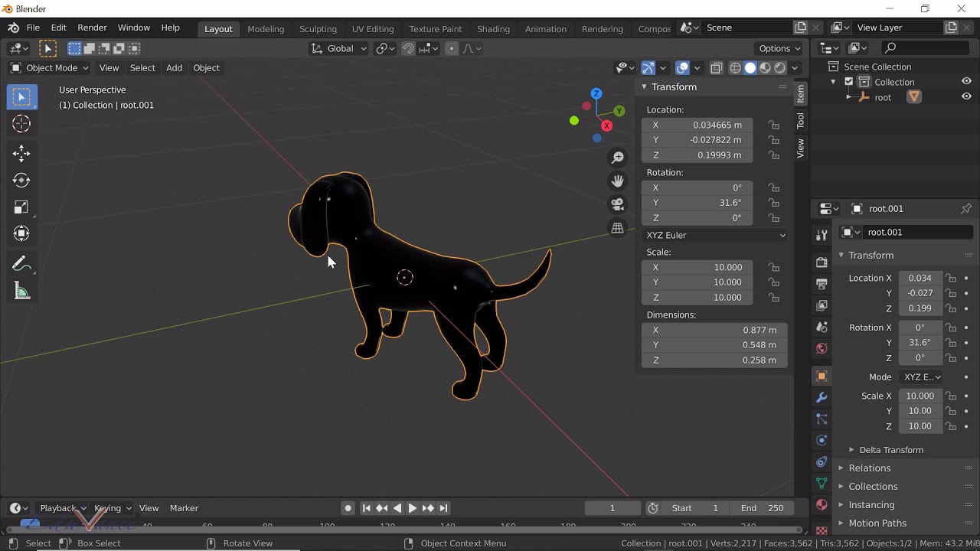Choose the Select Box tool

pos(21,96)
